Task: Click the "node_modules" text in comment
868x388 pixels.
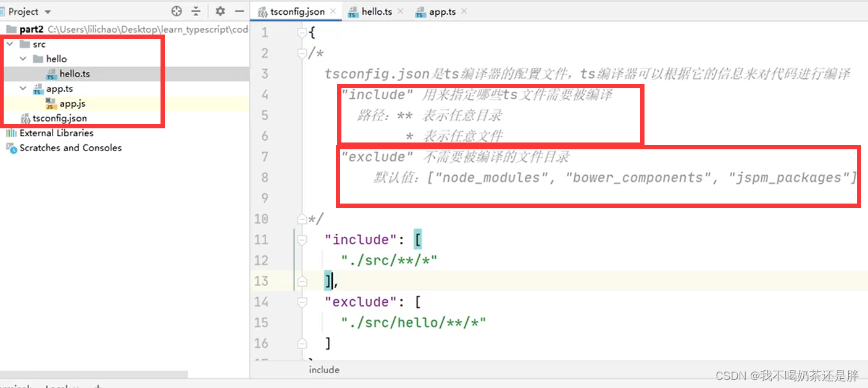Action: click(491, 178)
